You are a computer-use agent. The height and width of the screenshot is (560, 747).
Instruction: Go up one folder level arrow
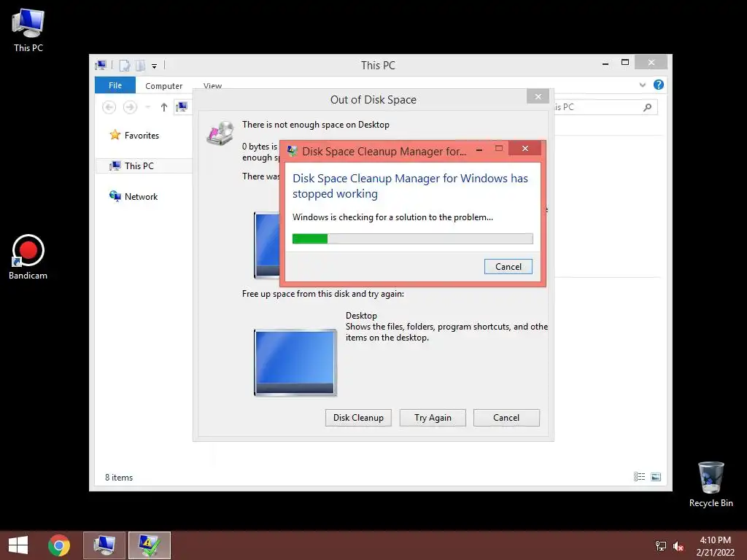164,107
